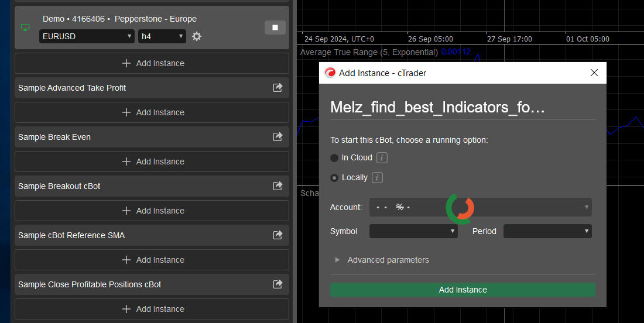Viewport: 644px width, 323px height.
Task: Stop the running EURUSD instance
Action: (x=275, y=28)
